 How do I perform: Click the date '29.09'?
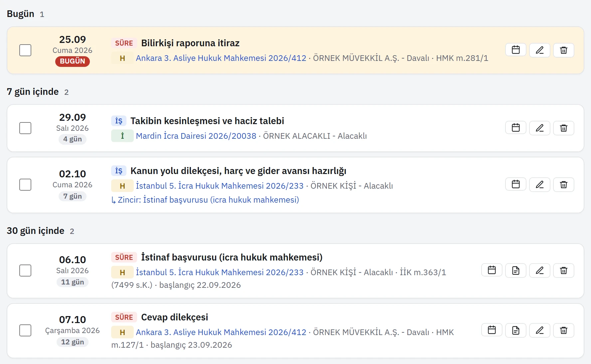coord(73,117)
